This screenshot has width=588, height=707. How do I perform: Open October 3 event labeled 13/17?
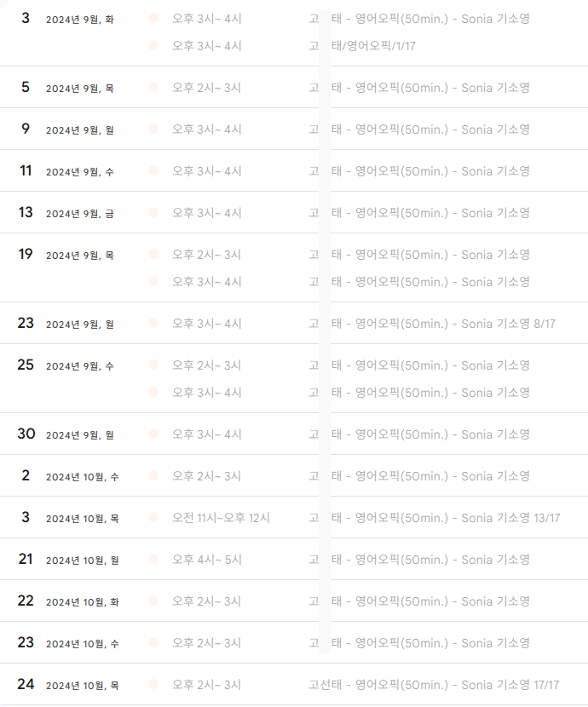(x=435, y=518)
